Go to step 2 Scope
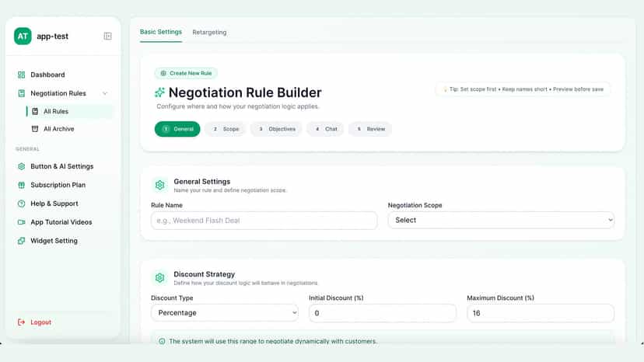 226,129
